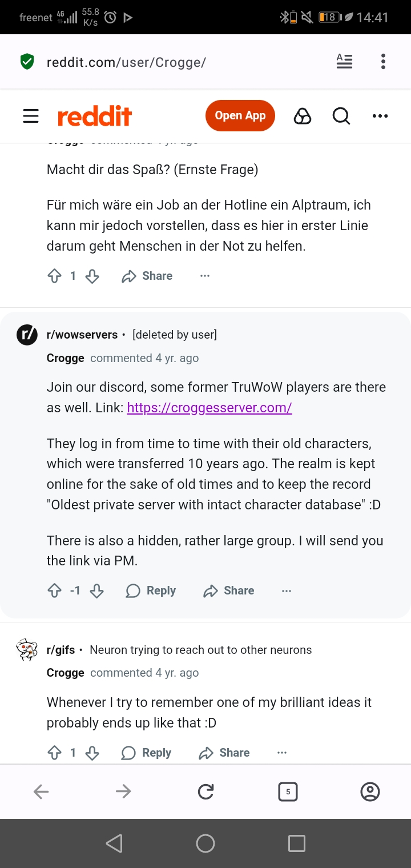
Task: Upvote the r/gifs neuron comment
Action: pos(54,753)
